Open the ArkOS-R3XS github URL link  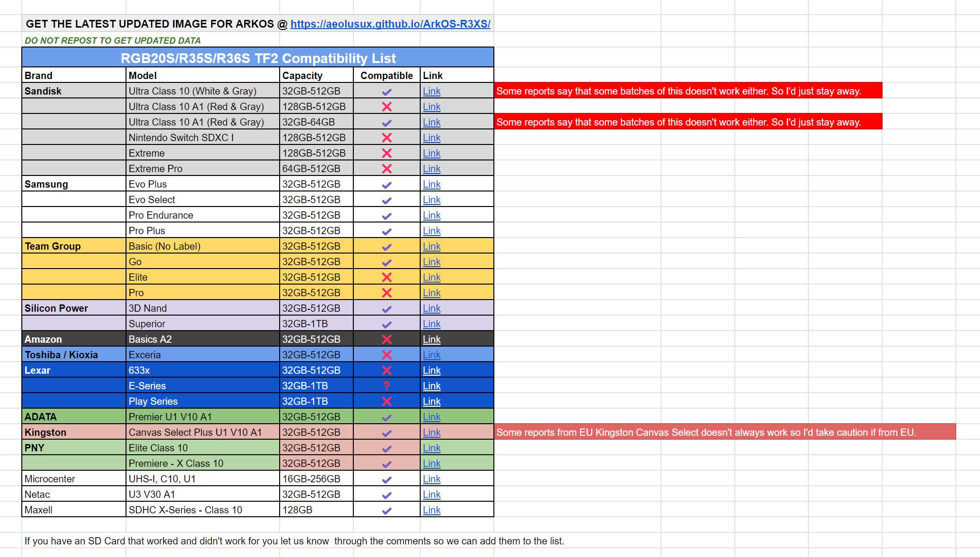[390, 24]
